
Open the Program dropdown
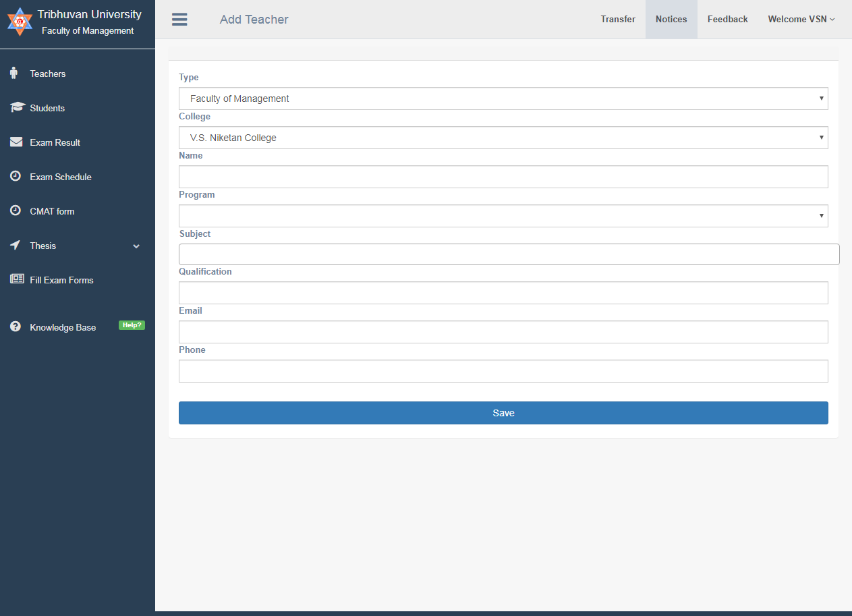[503, 216]
